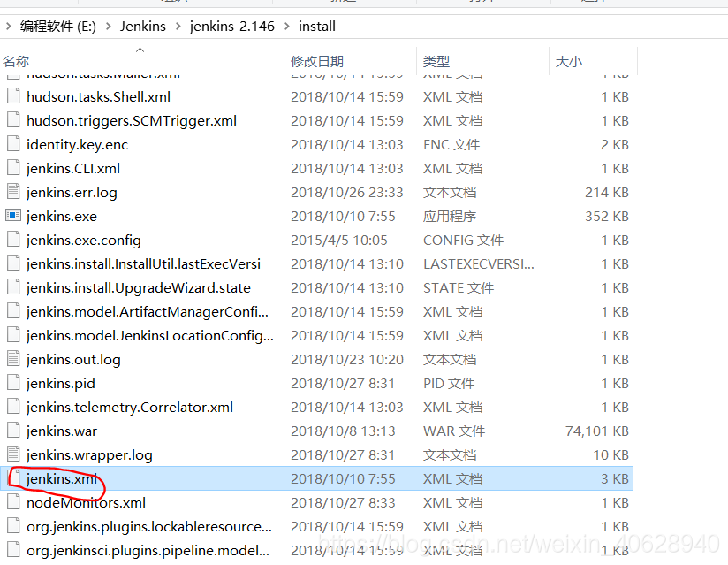This screenshot has width=728, height=565.
Task: Select the file named nodeMonitors.xml
Action: click(87, 503)
